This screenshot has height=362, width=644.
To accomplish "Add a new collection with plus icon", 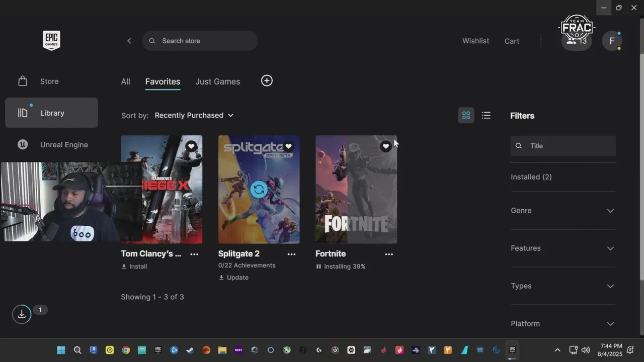I will click(267, 80).
